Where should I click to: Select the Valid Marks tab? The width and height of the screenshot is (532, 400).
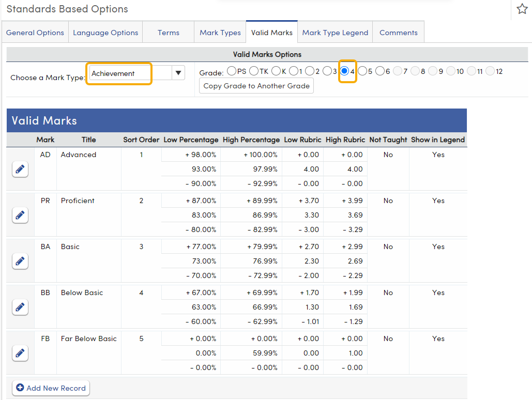coord(272,33)
